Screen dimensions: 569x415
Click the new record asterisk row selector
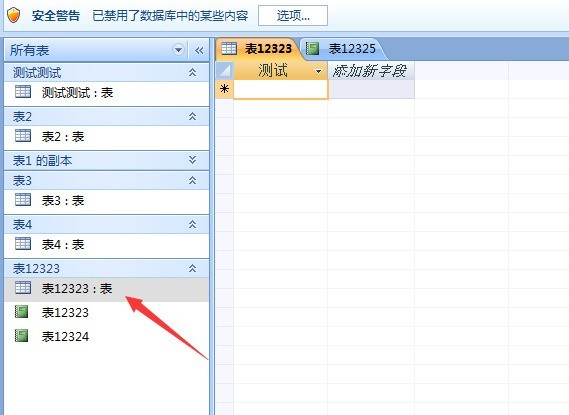coord(225,89)
